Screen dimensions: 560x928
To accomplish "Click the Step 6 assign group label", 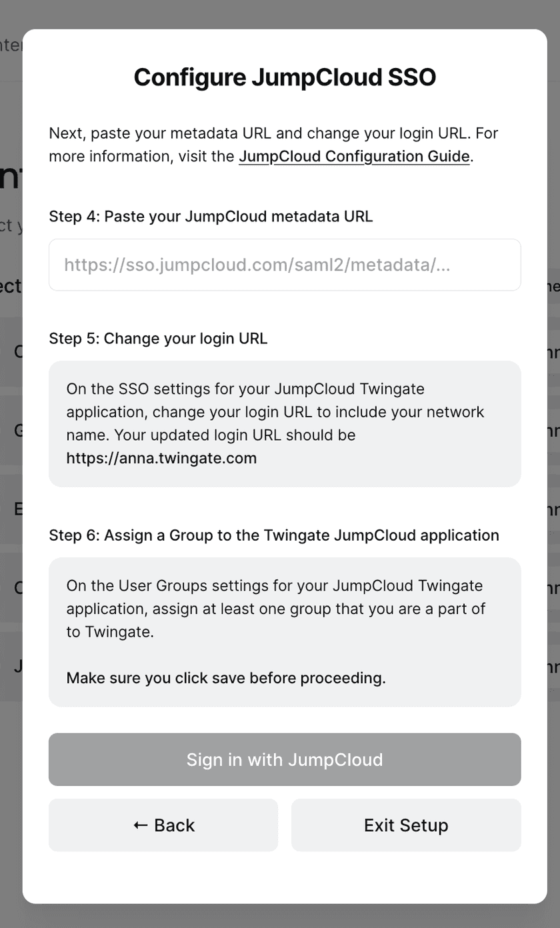I will point(274,535).
